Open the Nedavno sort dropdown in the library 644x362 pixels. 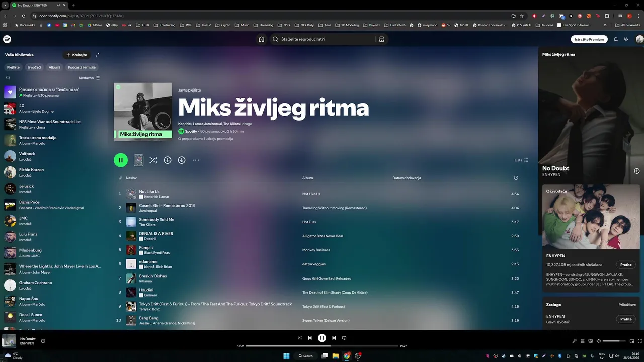[x=90, y=78]
